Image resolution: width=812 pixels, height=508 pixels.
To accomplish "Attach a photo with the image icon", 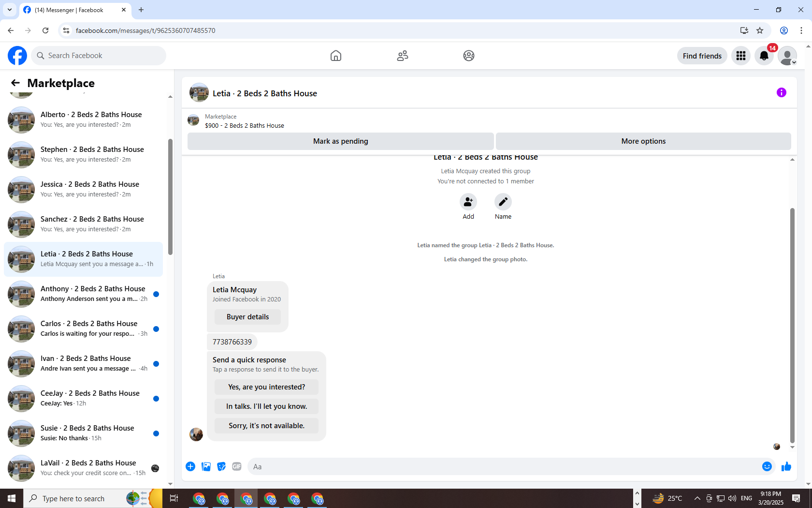I will 206,466.
